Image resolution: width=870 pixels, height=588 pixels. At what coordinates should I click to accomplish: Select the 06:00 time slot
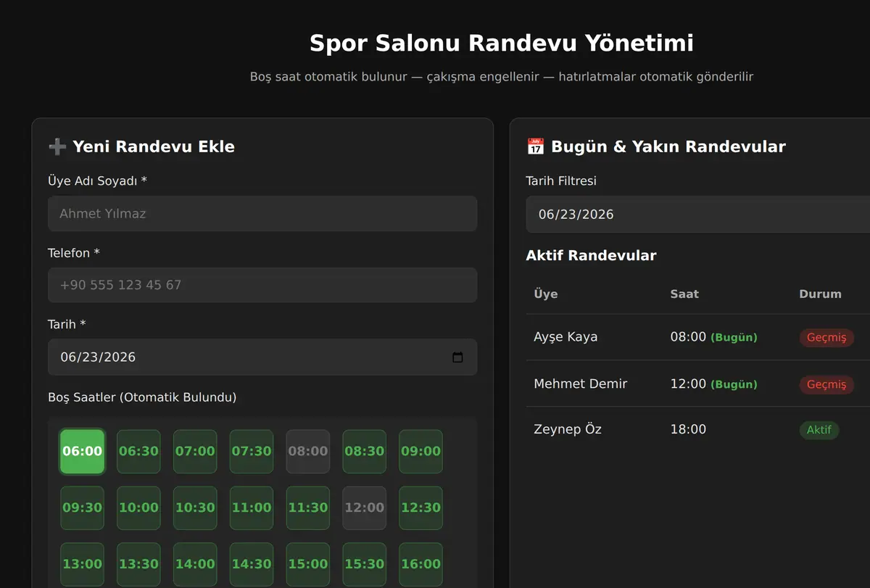[x=82, y=451]
